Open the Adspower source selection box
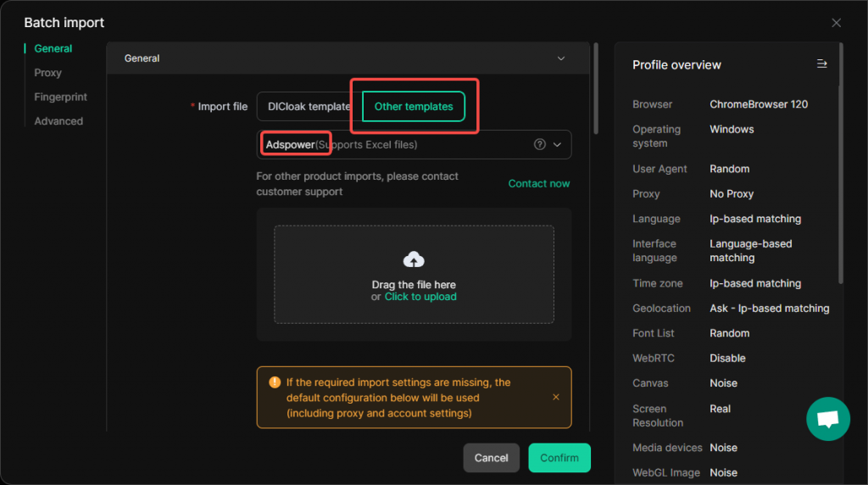The height and width of the screenshot is (485, 868). (x=414, y=144)
